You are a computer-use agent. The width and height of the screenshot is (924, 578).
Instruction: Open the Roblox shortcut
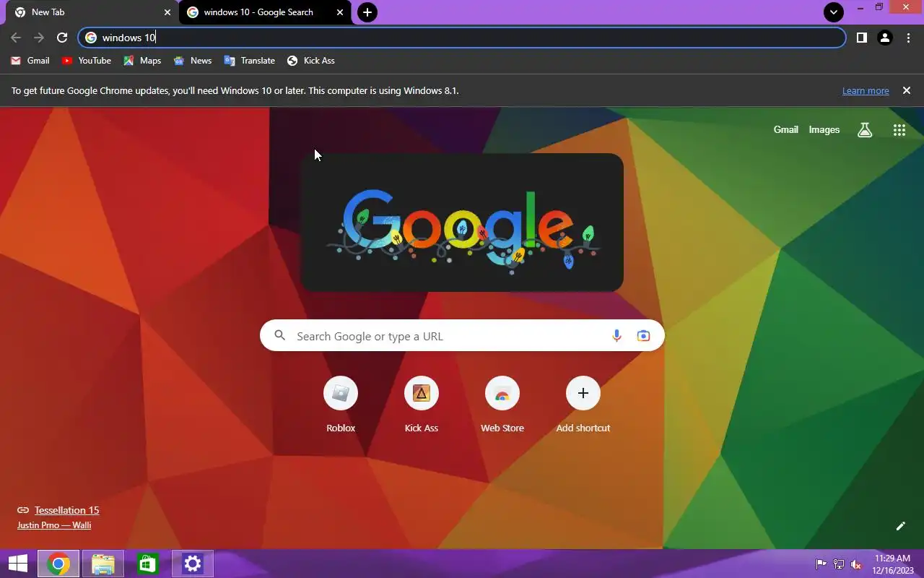(x=341, y=405)
